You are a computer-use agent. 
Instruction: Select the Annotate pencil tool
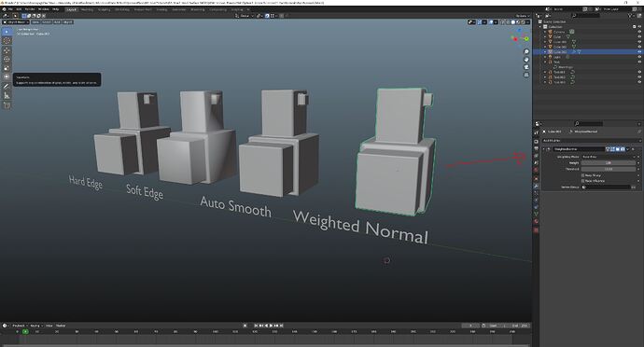point(7,86)
